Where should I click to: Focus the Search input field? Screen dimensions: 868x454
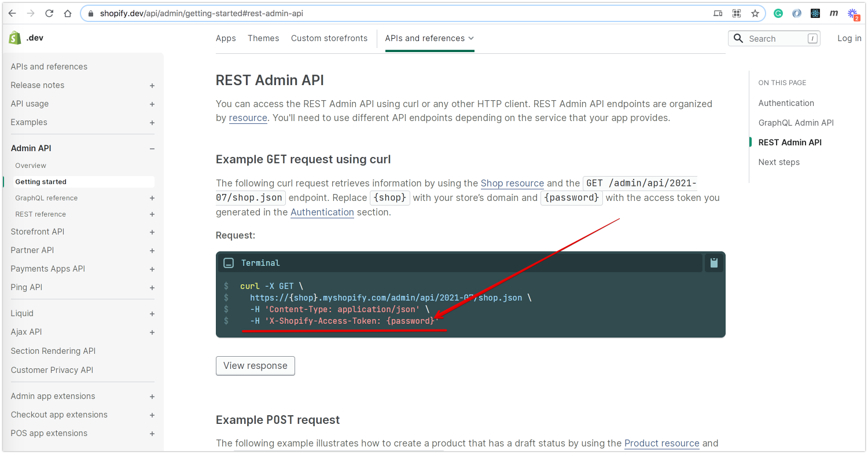tap(774, 38)
